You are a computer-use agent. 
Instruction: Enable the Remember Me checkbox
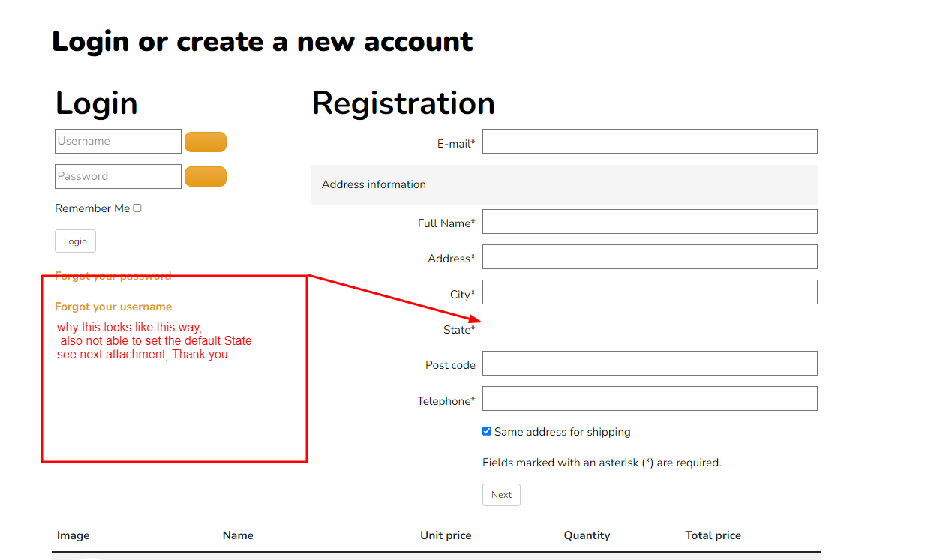(137, 208)
